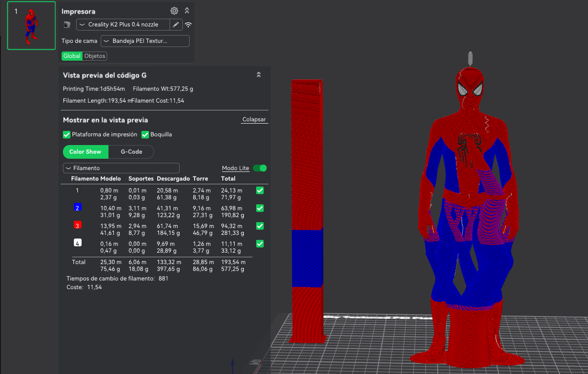This screenshot has height=374, width=588.
Task: Turn off the Modo Lite switch
Action: pos(260,168)
